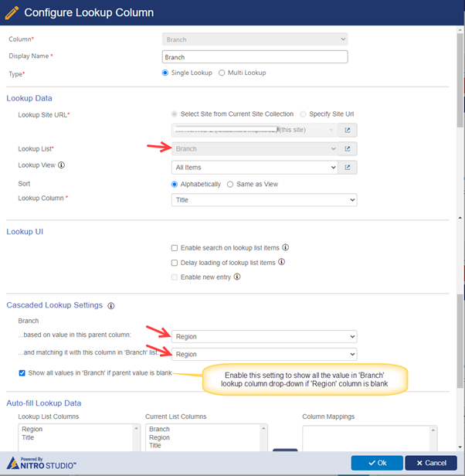Select the Multi Lookup radio button

pos(222,73)
